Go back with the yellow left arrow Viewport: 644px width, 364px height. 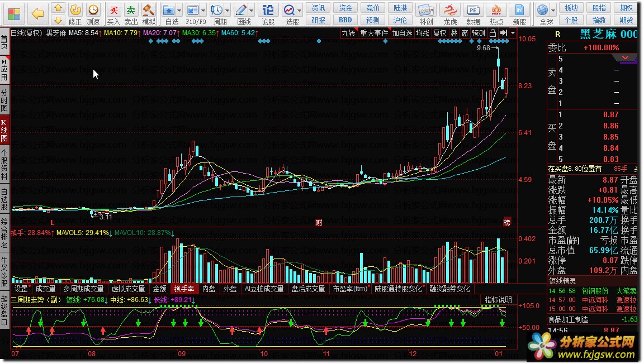tap(38, 14)
